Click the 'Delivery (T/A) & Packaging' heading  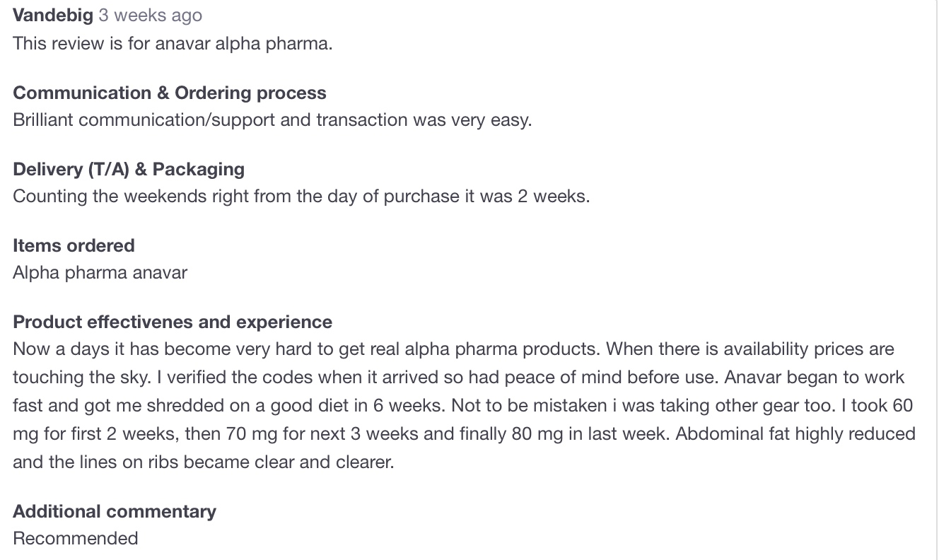(x=129, y=169)
